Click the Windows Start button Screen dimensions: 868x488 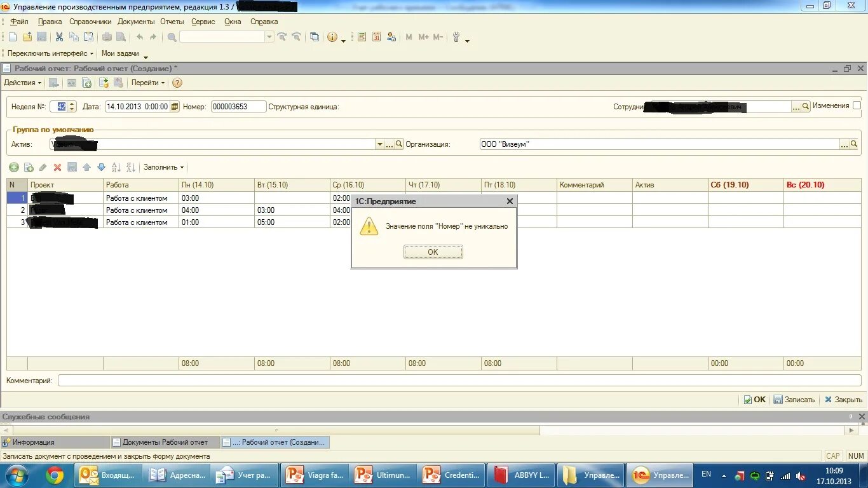16,475
